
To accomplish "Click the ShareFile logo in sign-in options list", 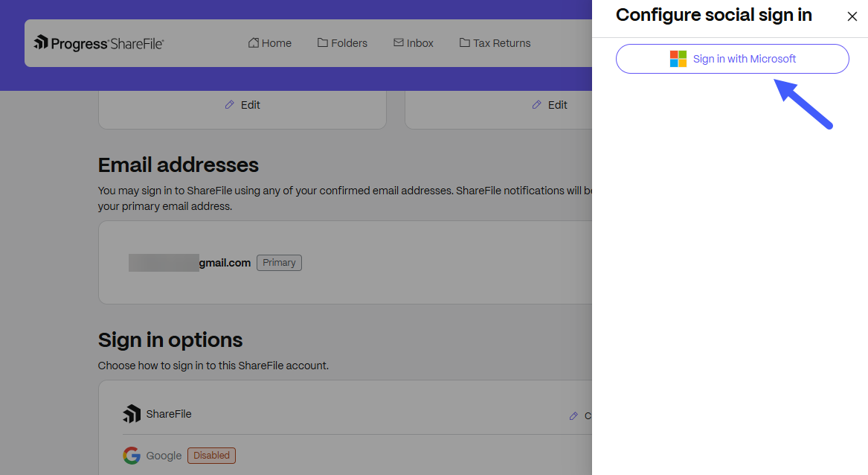I will point(132,414).
